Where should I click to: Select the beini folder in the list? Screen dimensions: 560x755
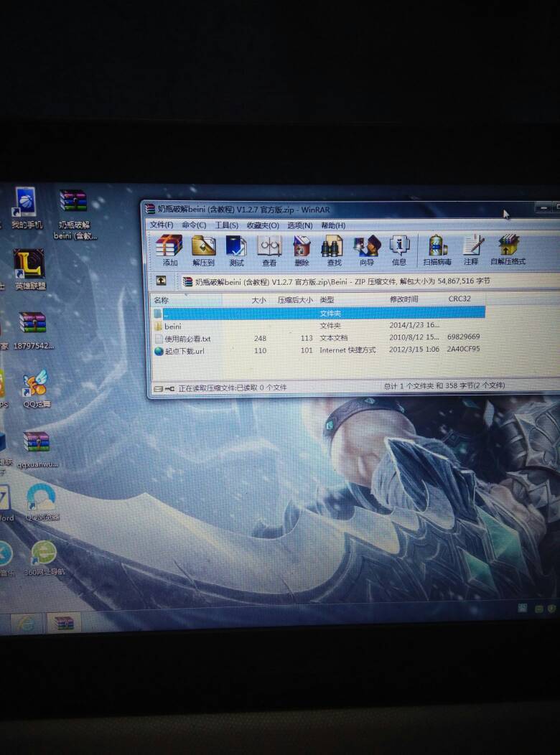(172, 326)
